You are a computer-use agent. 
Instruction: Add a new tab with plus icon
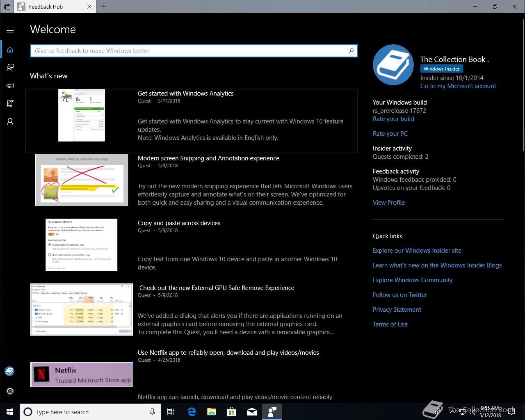click(x=103, y=7)
